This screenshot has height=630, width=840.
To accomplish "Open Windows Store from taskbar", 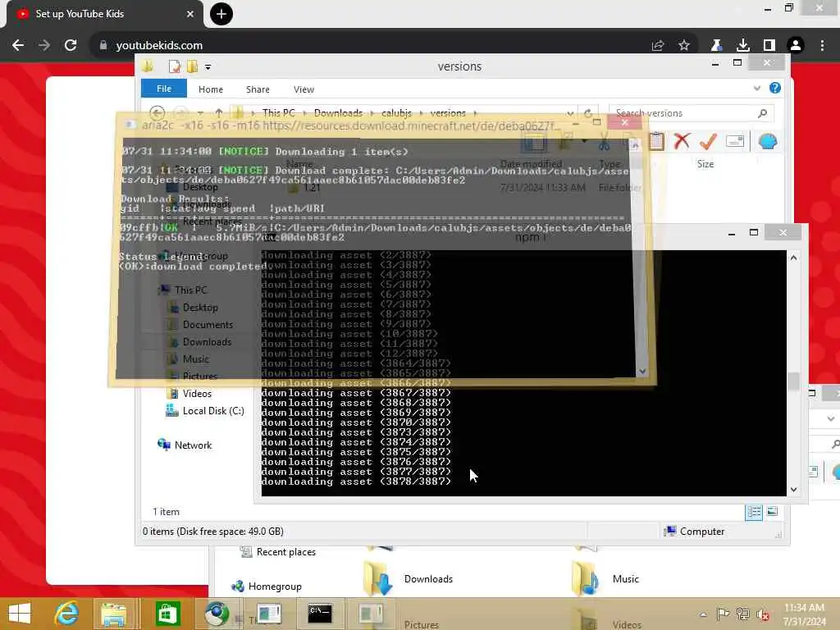I will (167, 614).
